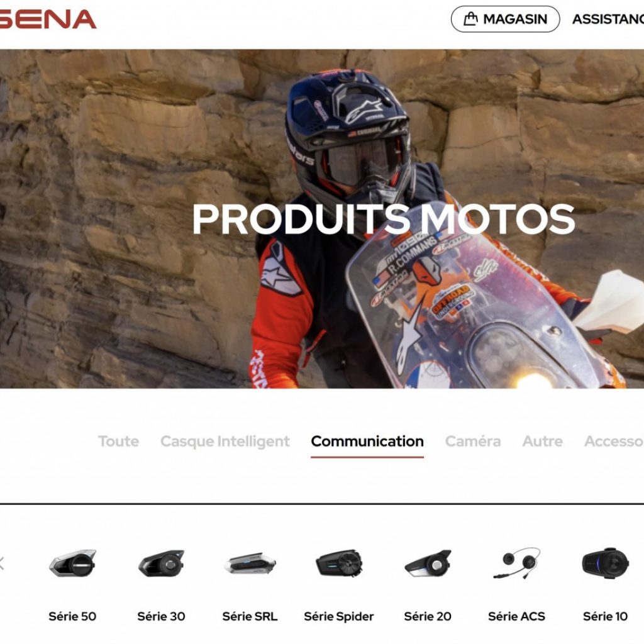Click the Série 30 device image

click(x=161, y=563)
